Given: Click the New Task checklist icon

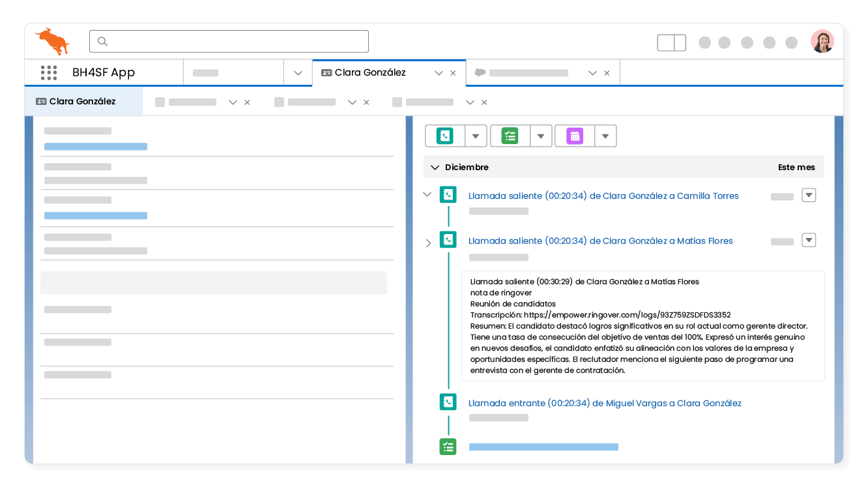Looking at the screenshot, I should [x=509, y=136].
